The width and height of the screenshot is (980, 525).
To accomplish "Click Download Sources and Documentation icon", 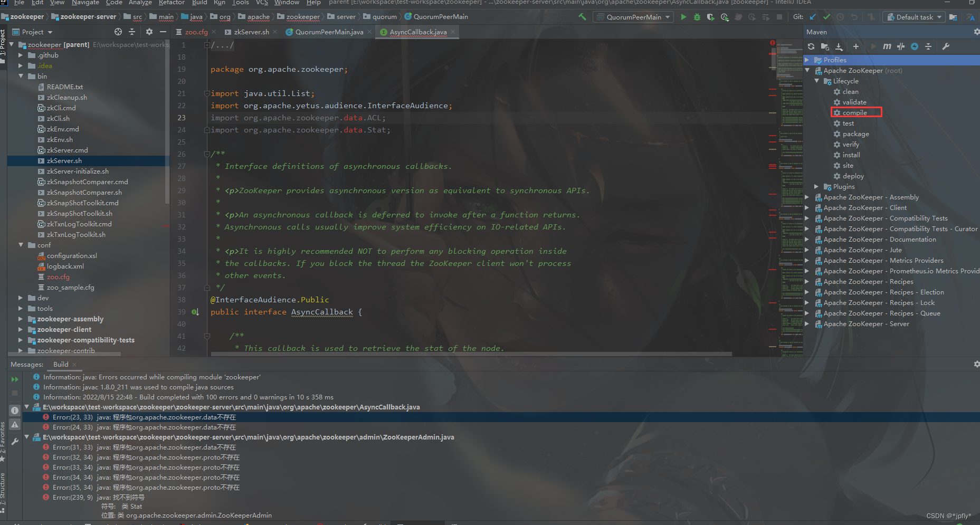I will point(839,46).
